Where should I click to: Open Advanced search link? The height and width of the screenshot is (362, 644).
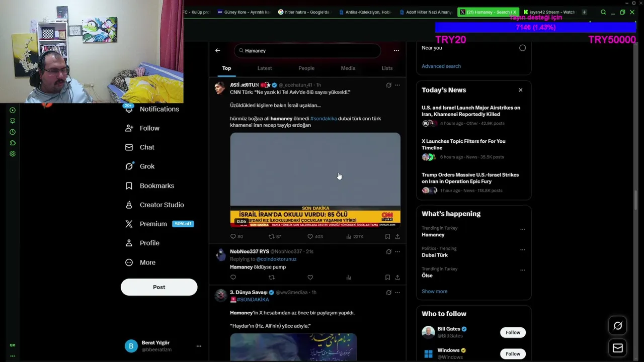tap(441, 66)
